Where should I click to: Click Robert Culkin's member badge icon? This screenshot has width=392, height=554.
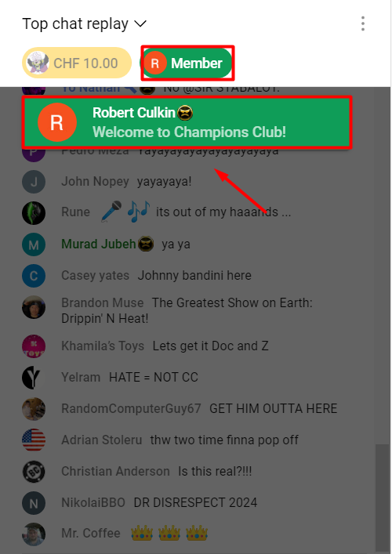pos(185,113)
